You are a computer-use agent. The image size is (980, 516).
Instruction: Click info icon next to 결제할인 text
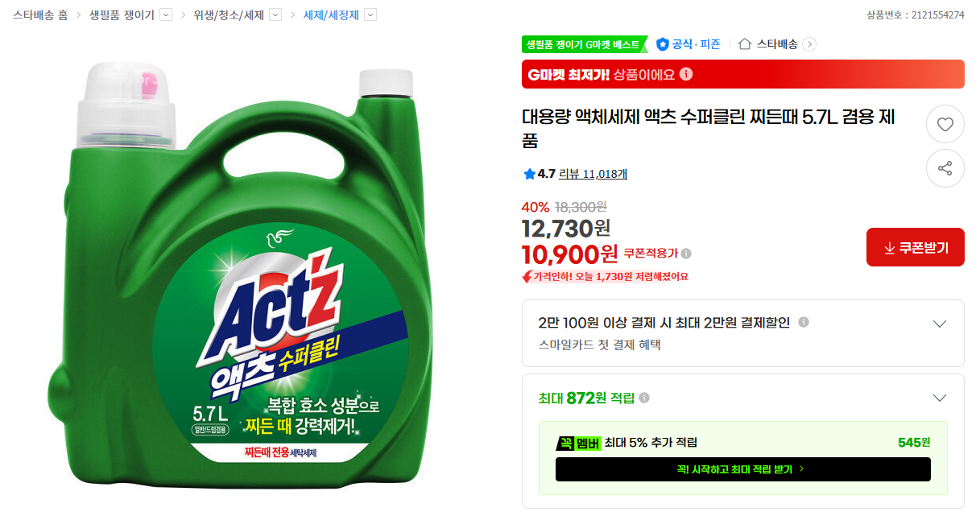803,322
